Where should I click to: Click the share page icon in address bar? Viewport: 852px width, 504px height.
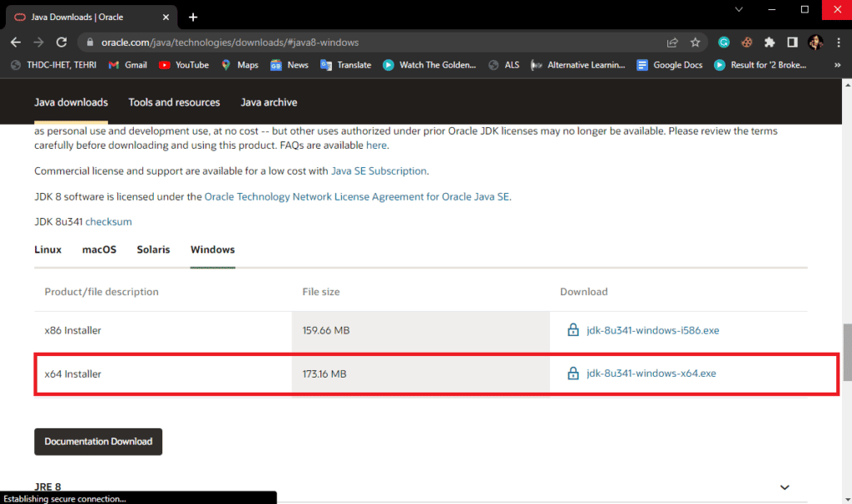[x=672, y=42]
